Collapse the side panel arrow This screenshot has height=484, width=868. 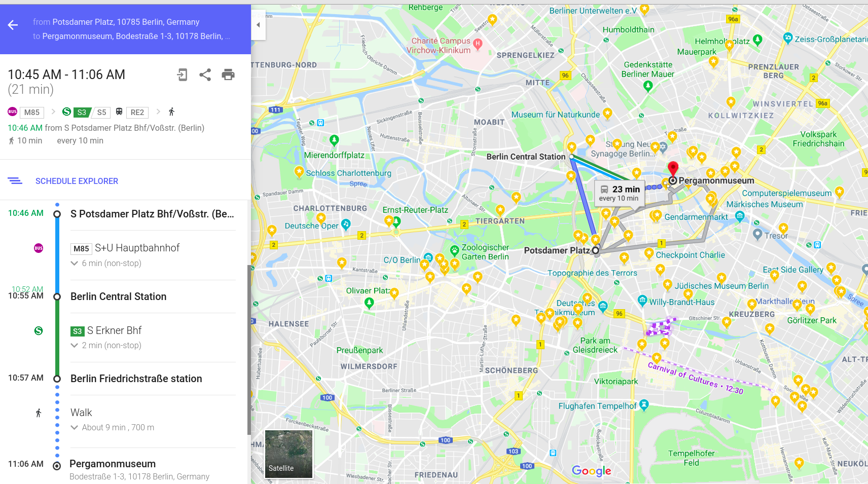tap(258, 25)
